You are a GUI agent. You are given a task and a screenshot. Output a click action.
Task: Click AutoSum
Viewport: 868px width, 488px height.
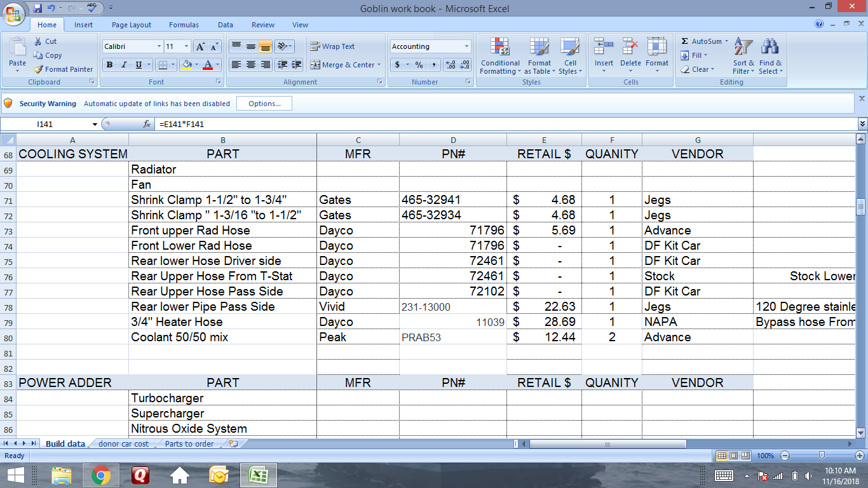pyautogui.click(x=701, y=41)
